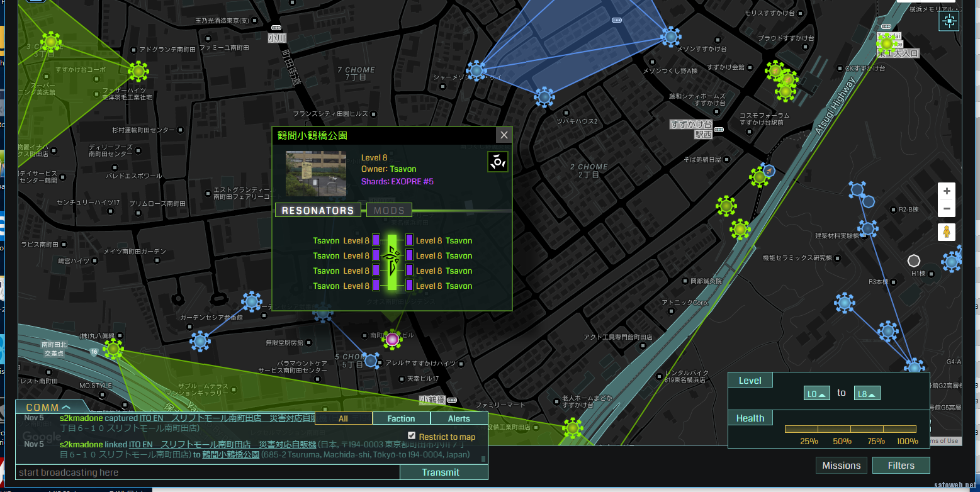This screenshot has width=980, height=492.
Task: Click the Shards: EXOPRE #5 text
Action: coord(397,182)
